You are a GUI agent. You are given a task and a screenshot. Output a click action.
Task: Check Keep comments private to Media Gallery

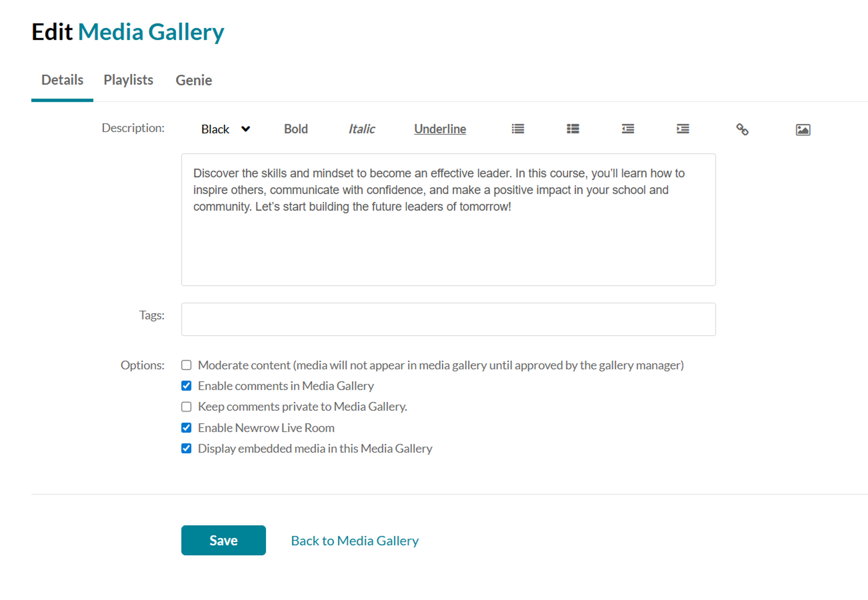(186, 407)
